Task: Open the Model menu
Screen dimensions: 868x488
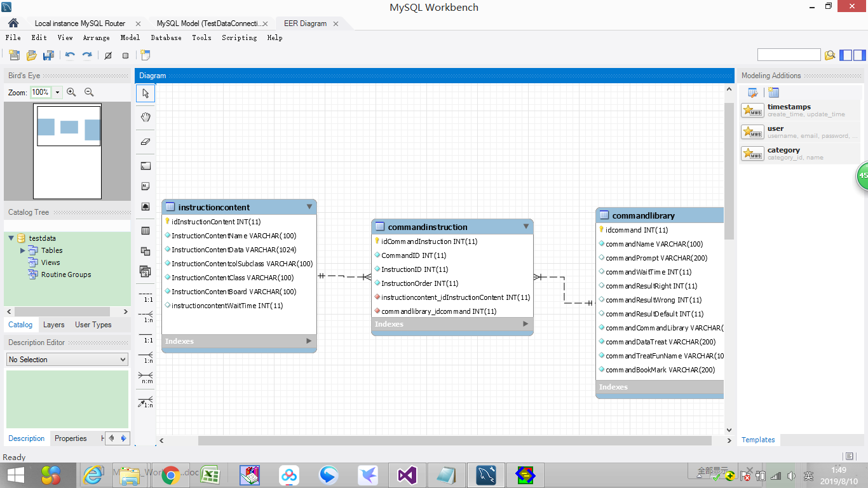Action: click(x=130, y=37)
